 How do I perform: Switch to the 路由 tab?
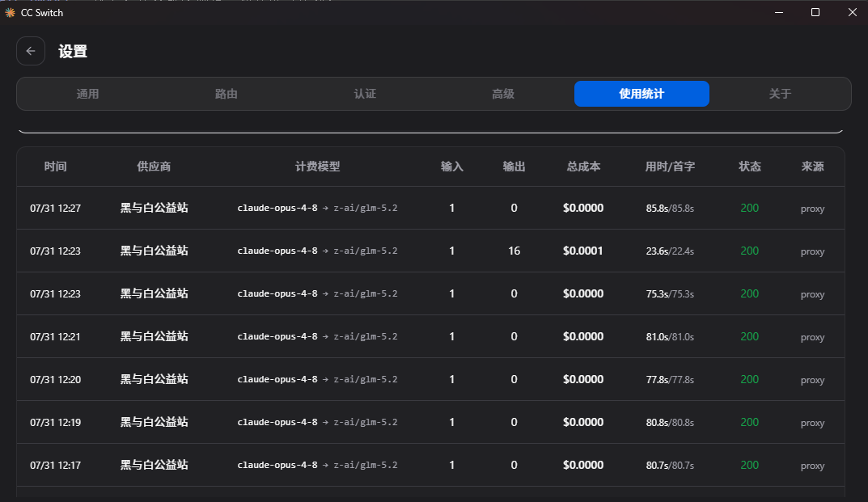coord(226,94)
